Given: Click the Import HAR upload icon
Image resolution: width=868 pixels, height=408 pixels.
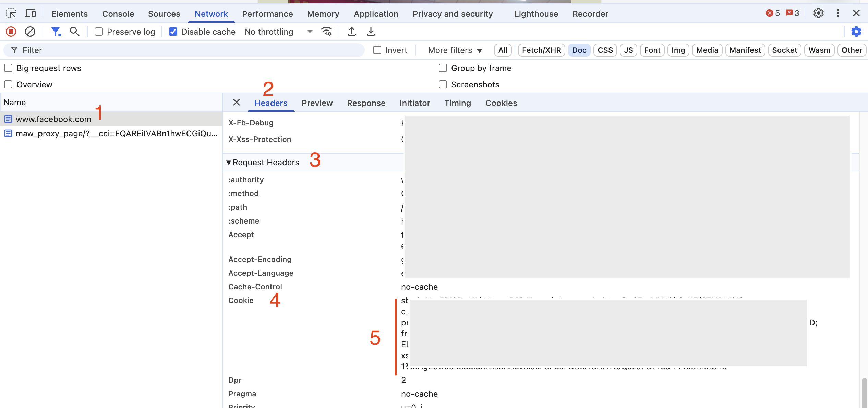Looking at the screenshot, I should pos(351,32).
